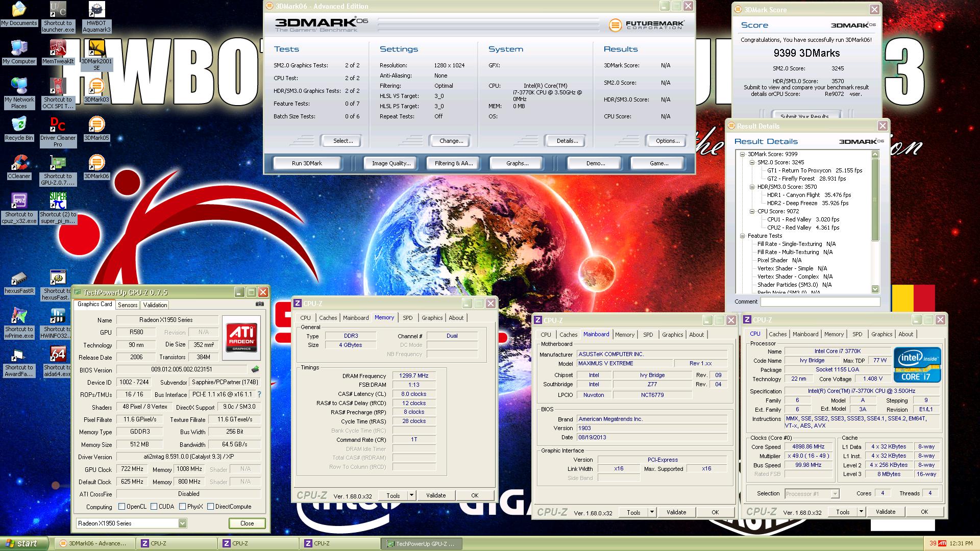Select TechPowerUp GPU-Z taskbar item
The width and height of the screenshot is (980, 551).
(421, 543)
